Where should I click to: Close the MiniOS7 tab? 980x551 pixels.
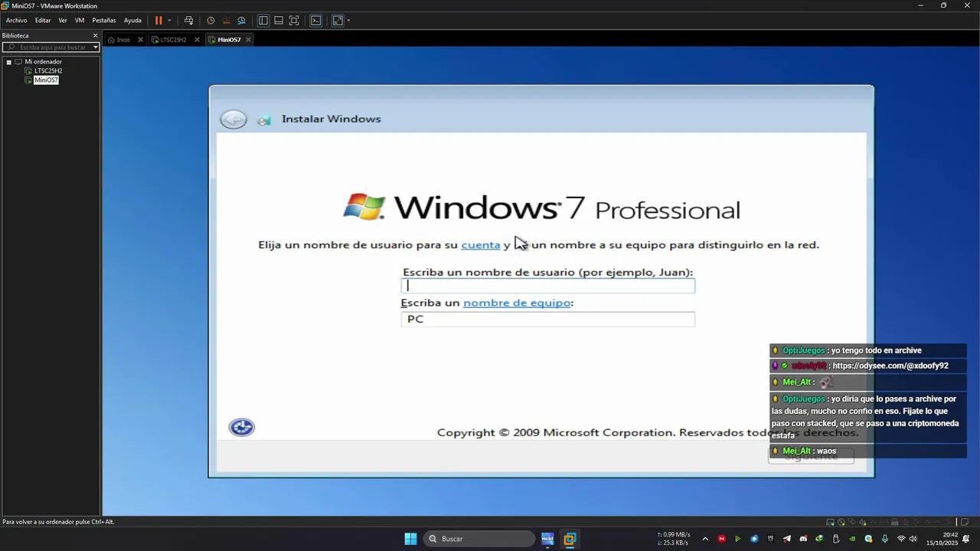pyautogui.click(x=248, y=40)
